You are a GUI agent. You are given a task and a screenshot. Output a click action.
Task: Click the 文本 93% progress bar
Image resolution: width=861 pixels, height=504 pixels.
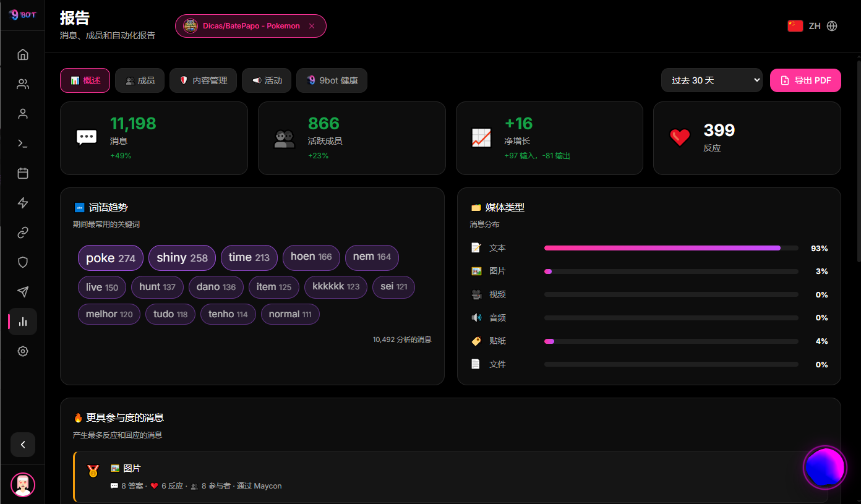671,248
